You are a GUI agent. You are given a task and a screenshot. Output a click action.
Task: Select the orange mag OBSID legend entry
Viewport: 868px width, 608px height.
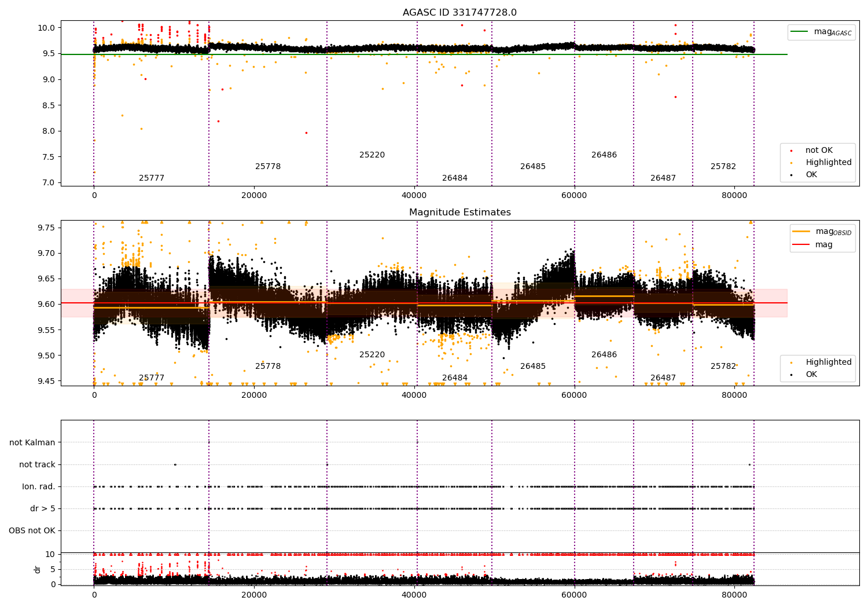coord(822,232)
